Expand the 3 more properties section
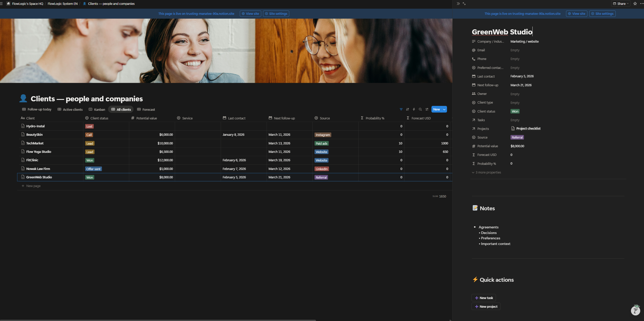The image size is (644, 321). coord(486,172)
